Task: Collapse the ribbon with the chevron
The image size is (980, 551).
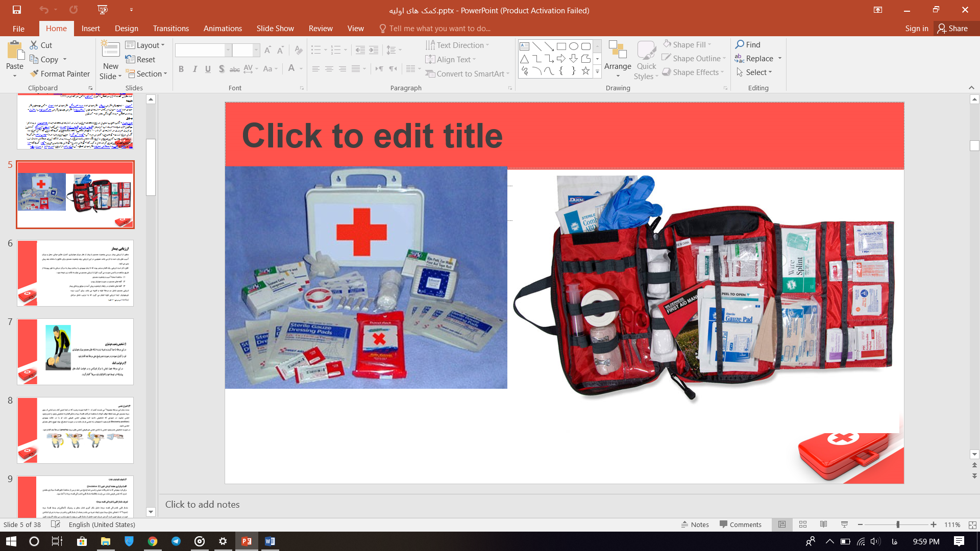Action: point(971,88)
